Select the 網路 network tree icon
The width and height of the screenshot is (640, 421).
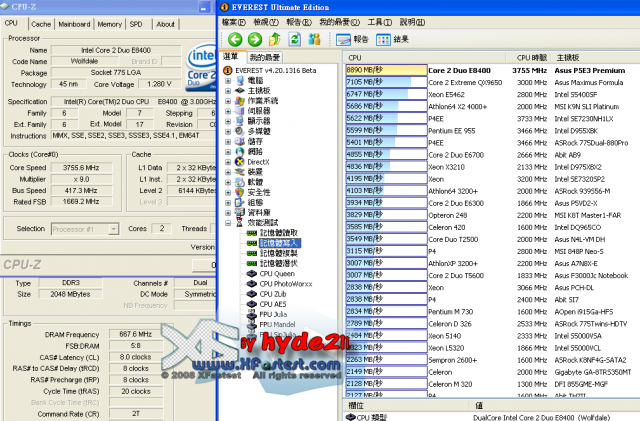(x=240, y=152)
